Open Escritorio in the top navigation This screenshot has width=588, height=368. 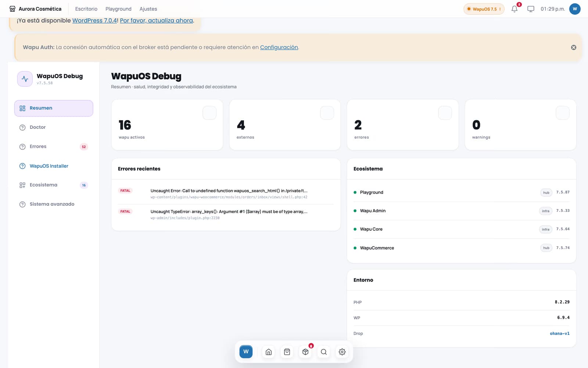(x=86, y=9)
